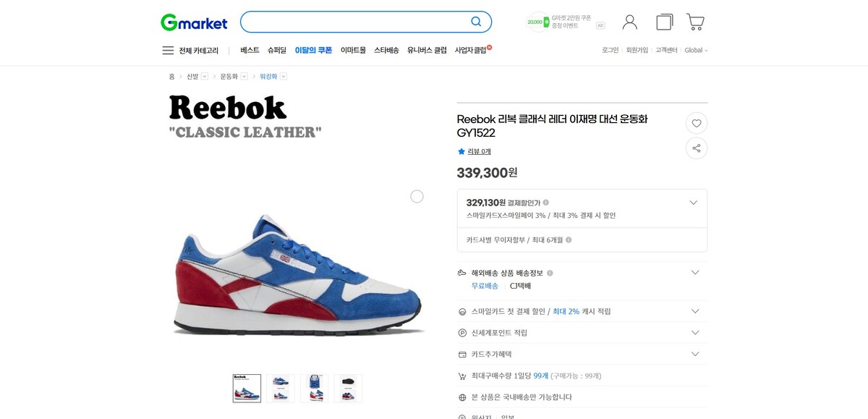This screenshot has height=419, width=868.
Task: Add product to wishlist with heart icon
Action: [x=697, y=123]
